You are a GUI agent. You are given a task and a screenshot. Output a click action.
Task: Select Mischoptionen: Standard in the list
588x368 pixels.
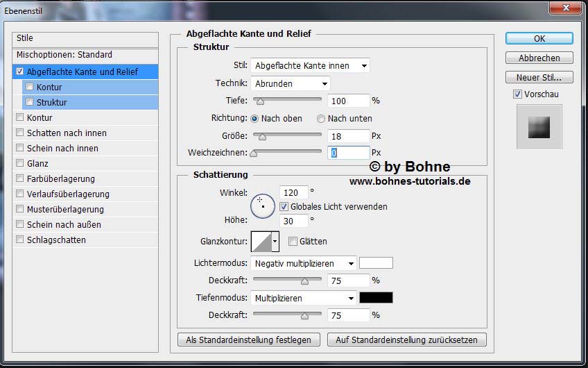coord(64,54)
